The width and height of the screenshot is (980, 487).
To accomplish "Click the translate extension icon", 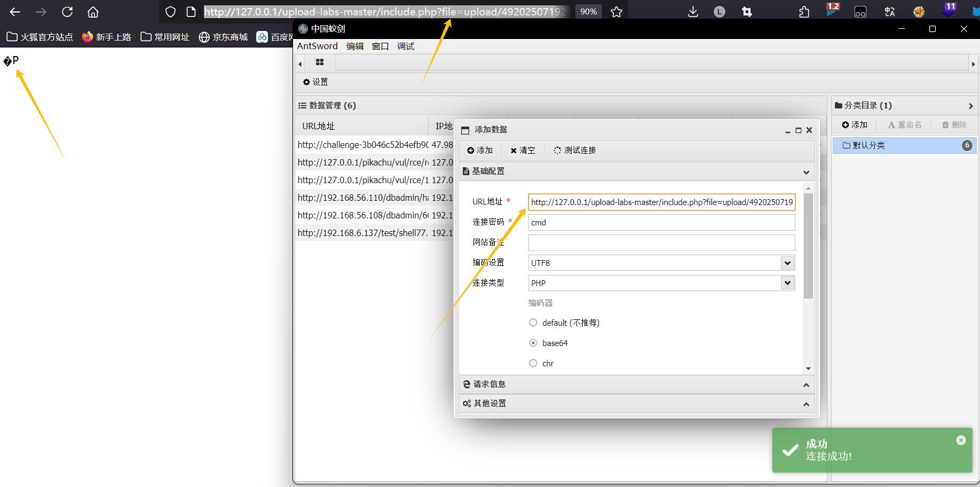I will (890, 12).
